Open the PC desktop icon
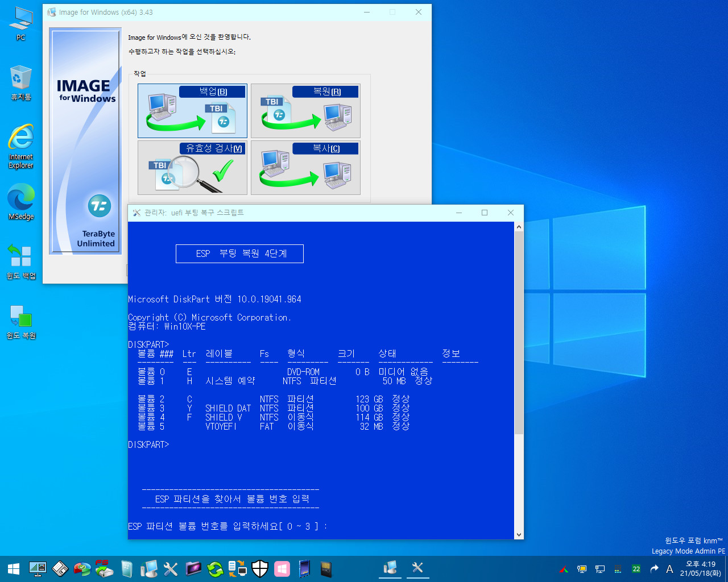The height and width of the screenshot is (582, 728). [20, 24]
